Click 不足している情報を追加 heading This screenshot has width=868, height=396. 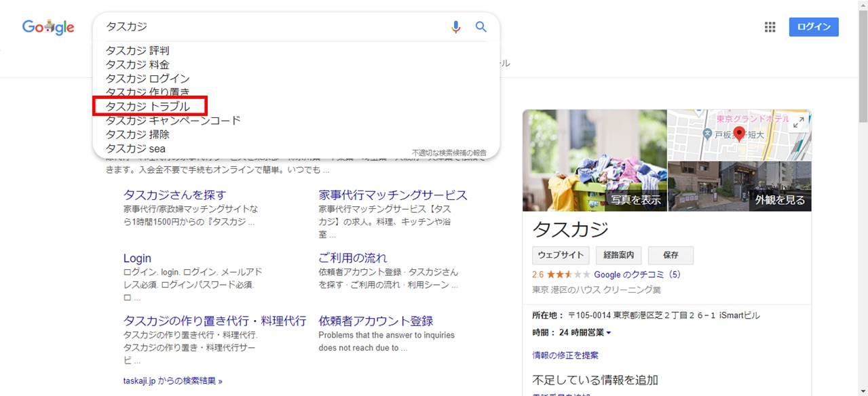click(595, 380)
